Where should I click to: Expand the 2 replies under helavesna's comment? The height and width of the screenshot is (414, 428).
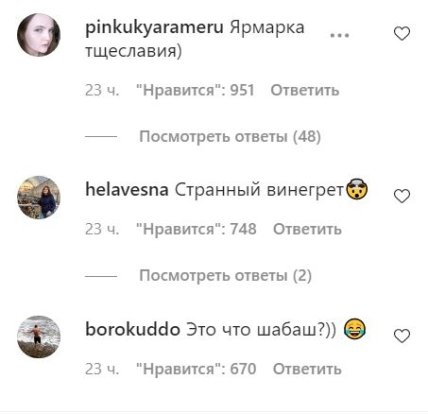225,276
